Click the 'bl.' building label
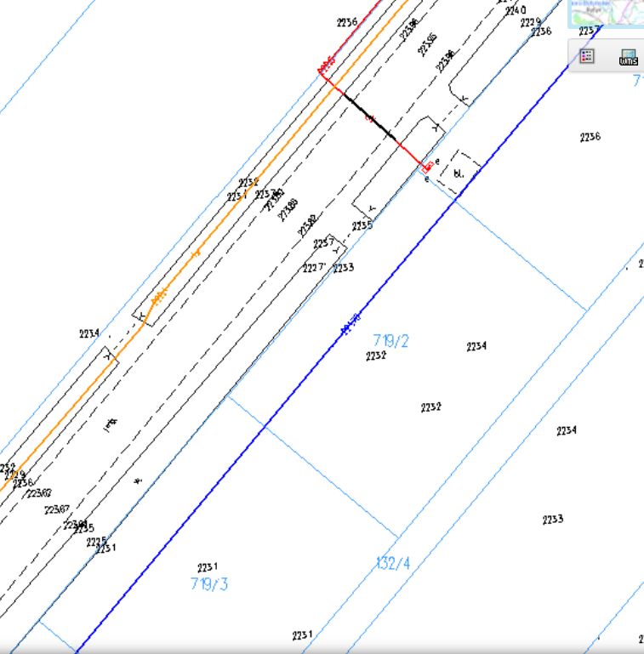The width and height of the screenshot is (644, 654). [x=459, y=173]
